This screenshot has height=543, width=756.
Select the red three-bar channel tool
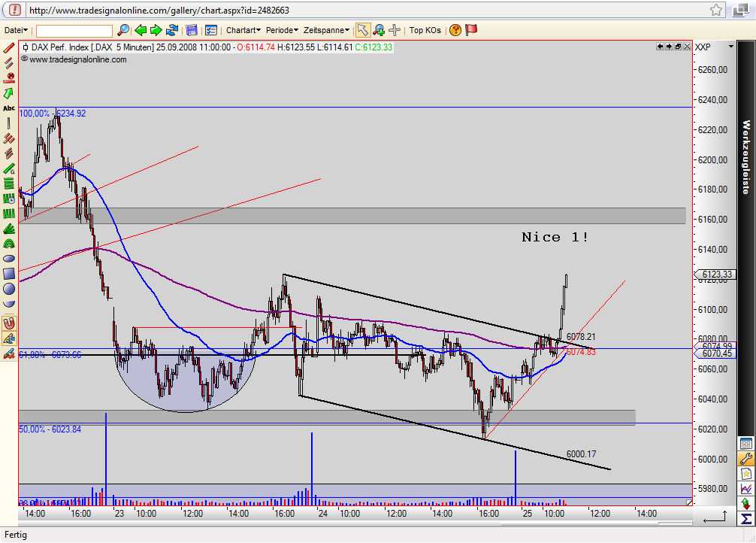9,138
